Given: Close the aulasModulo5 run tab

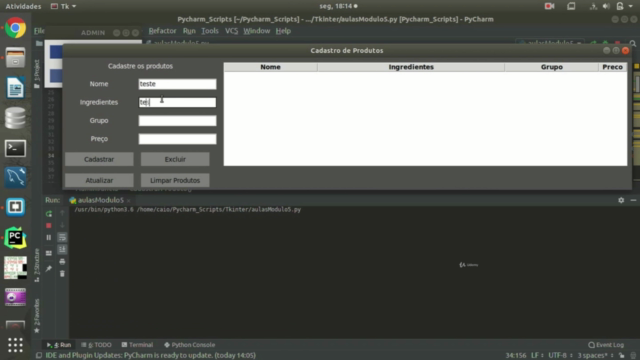Looking at the screenshot, I should pyautogui.click(x=129, y=200).
